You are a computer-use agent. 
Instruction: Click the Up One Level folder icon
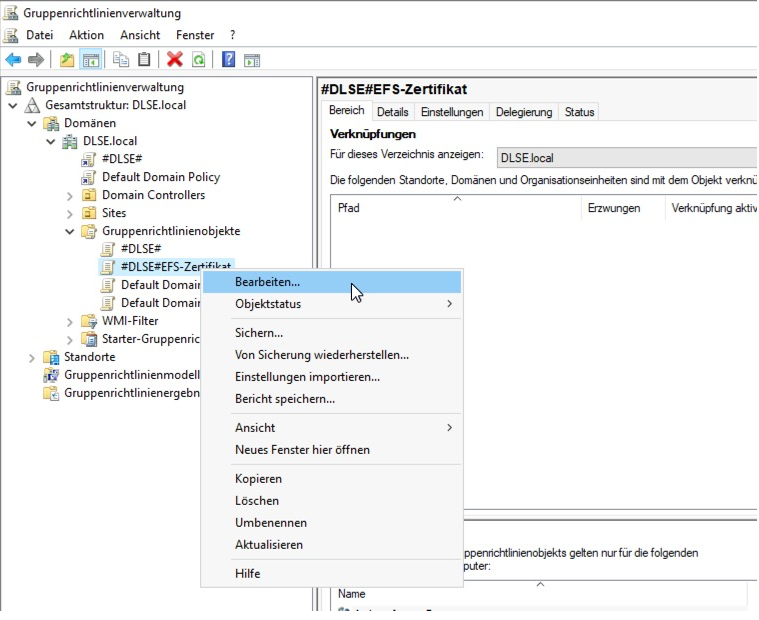(67, 60)
